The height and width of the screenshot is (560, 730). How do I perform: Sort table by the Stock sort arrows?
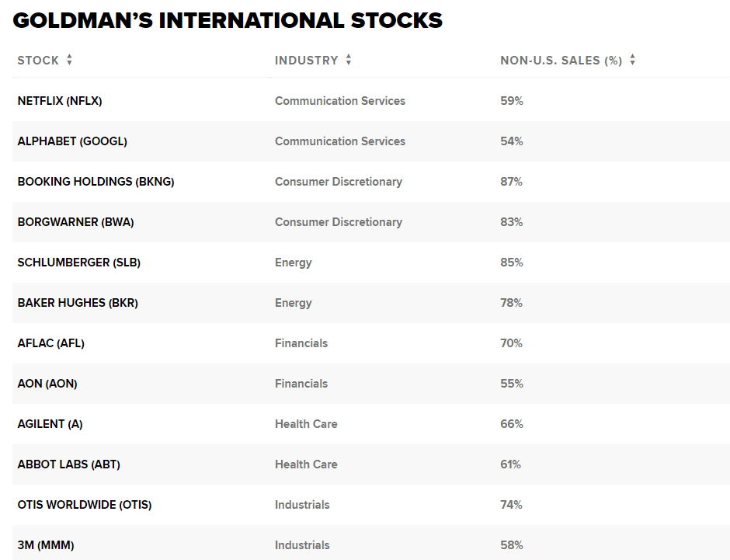click(69, 60)
